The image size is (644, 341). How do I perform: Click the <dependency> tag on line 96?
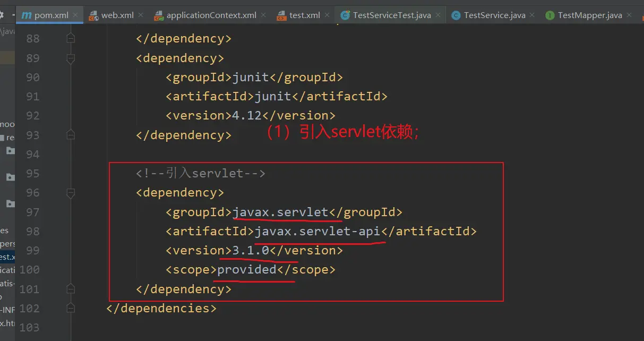click(180, 192)
